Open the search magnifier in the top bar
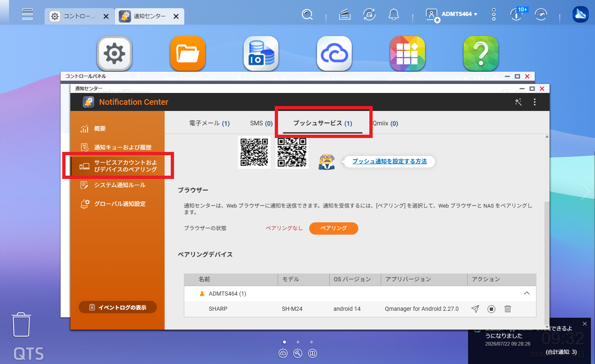This screenshot has height=364, width=595. coord(307,15)
